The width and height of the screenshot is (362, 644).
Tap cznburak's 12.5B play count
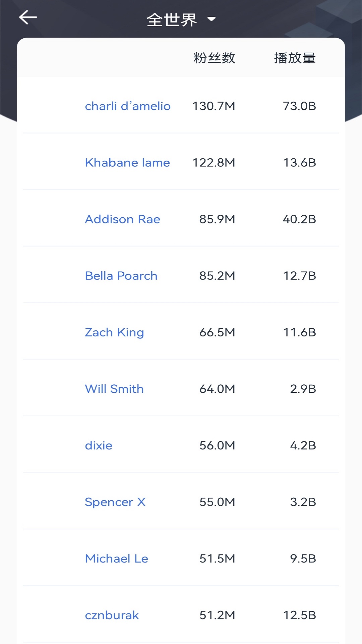tap(299, 615)
